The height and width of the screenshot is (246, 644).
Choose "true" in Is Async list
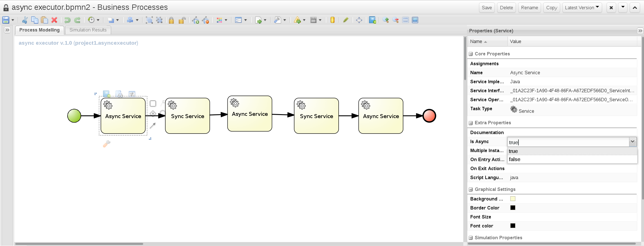tap(573, 151)
